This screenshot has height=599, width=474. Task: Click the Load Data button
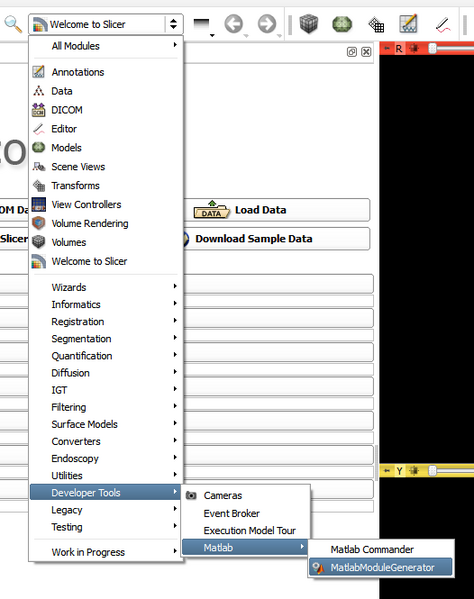(x=277, y=210)
